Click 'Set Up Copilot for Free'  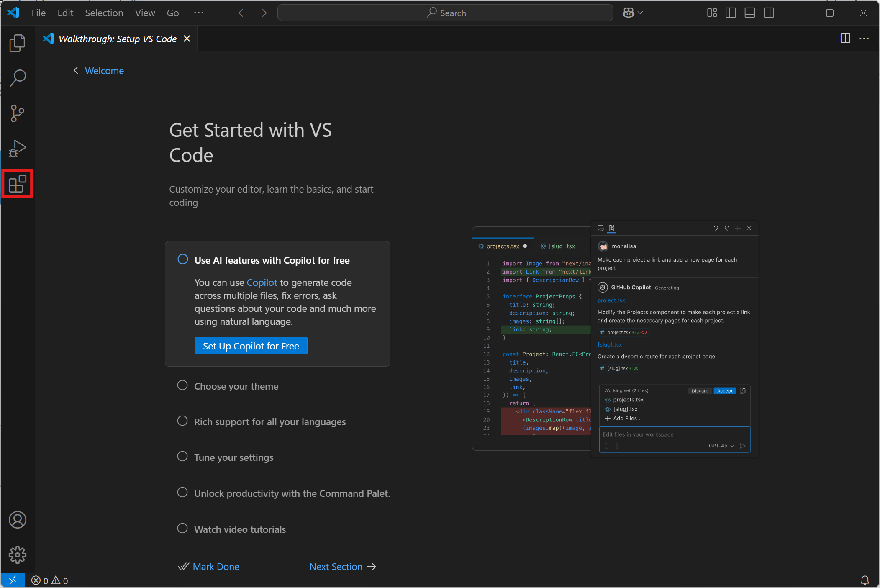251,346
